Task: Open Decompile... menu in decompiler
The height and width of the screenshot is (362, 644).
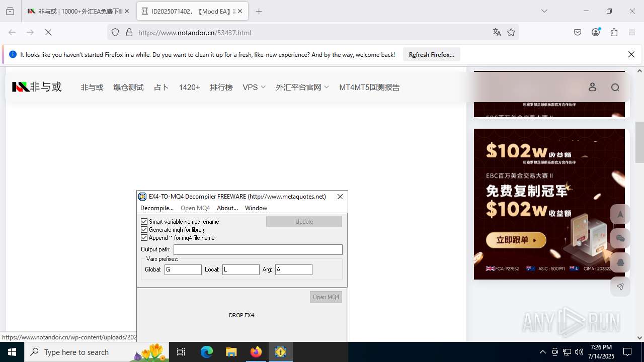Action: (x=157, y=208)
